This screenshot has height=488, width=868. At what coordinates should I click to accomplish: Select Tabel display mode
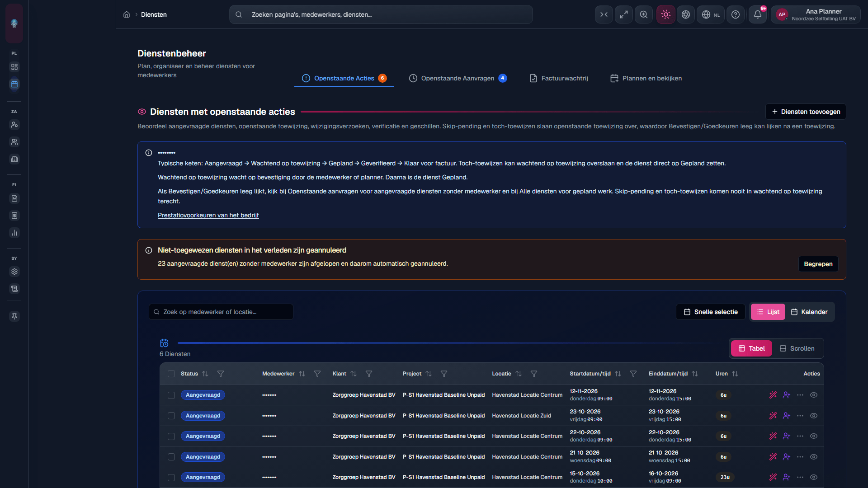(751, 348)
